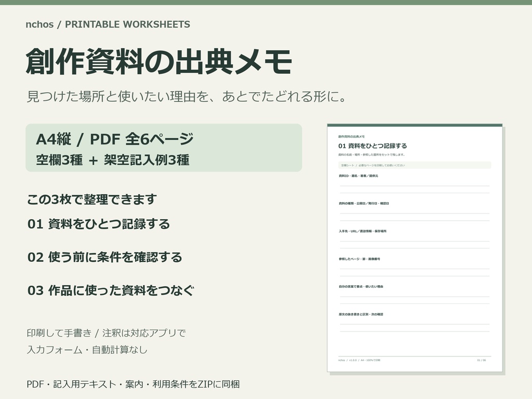This screenshot has height=399, width=532.
Task: Select "01 資料をひとつ記録する" in the left list
Action: coord(98,224)
